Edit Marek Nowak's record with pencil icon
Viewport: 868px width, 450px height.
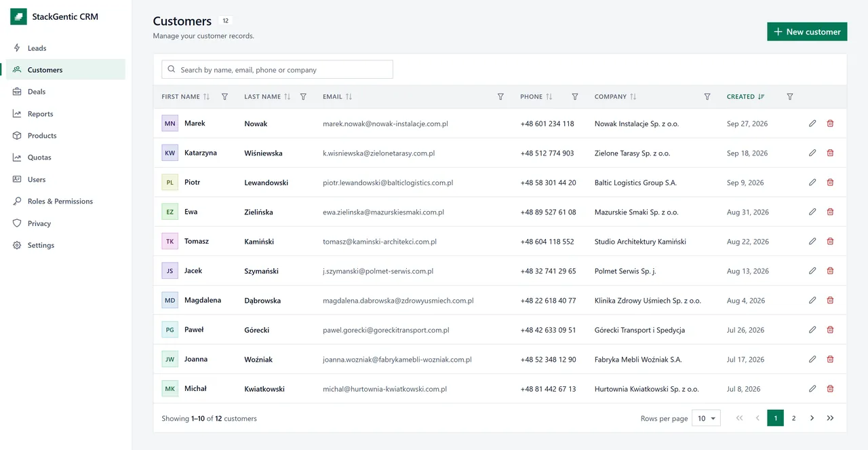[x=812, y=124]
